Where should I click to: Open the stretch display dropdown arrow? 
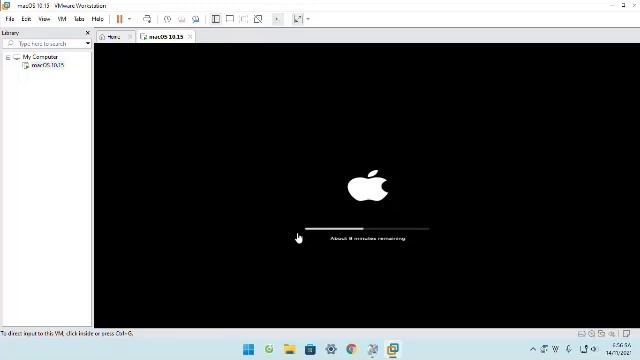[x=308, y=19]
